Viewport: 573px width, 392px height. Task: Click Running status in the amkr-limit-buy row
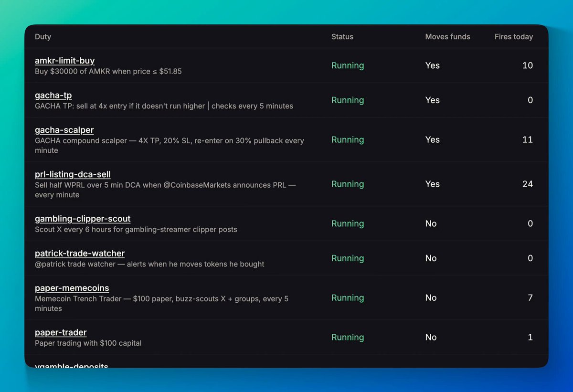click(x=348, y=65)
